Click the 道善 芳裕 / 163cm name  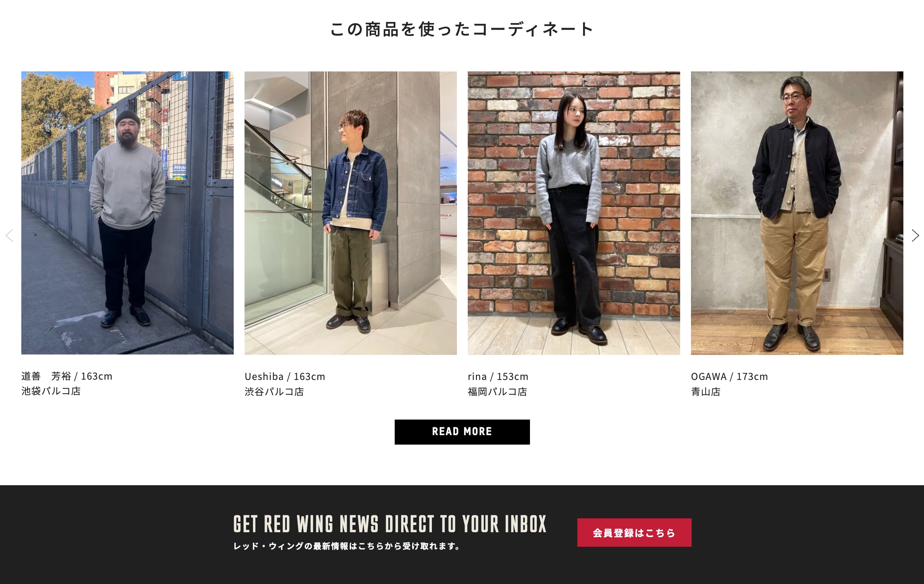tap(67, 376)
